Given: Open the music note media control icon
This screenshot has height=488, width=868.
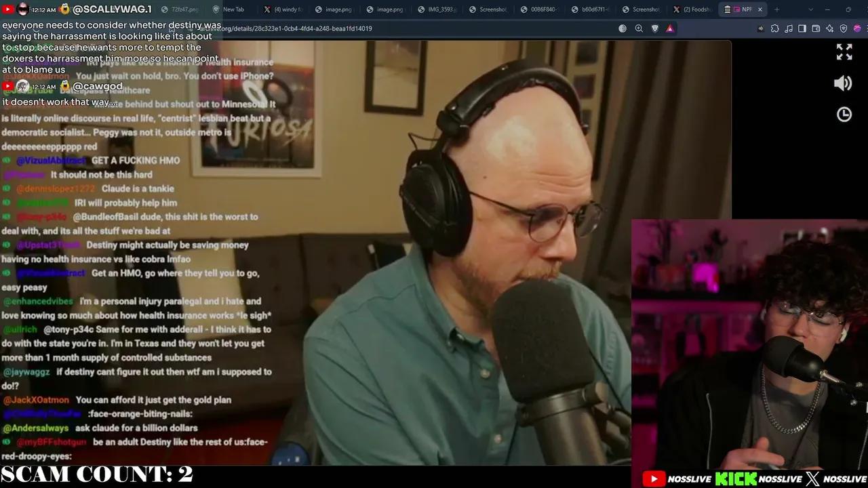Looking at the screenshot, I should 789,28.
